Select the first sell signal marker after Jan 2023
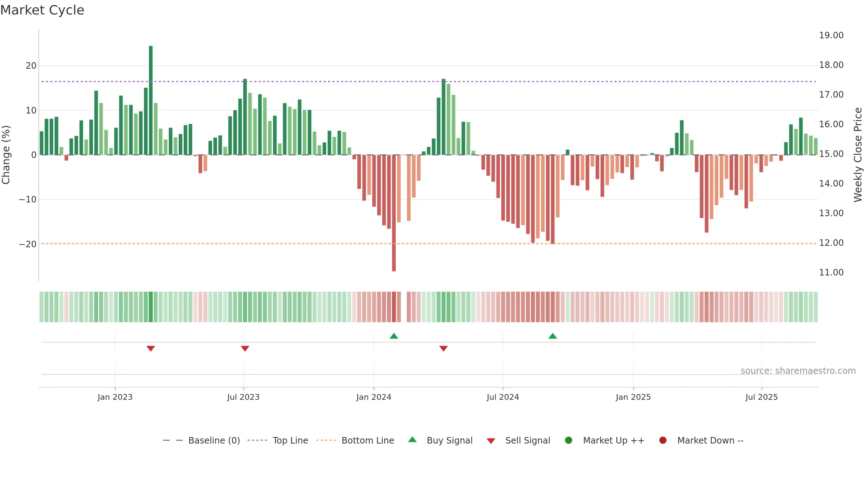Viewport: 868px width, 488px height. point(151,348)
